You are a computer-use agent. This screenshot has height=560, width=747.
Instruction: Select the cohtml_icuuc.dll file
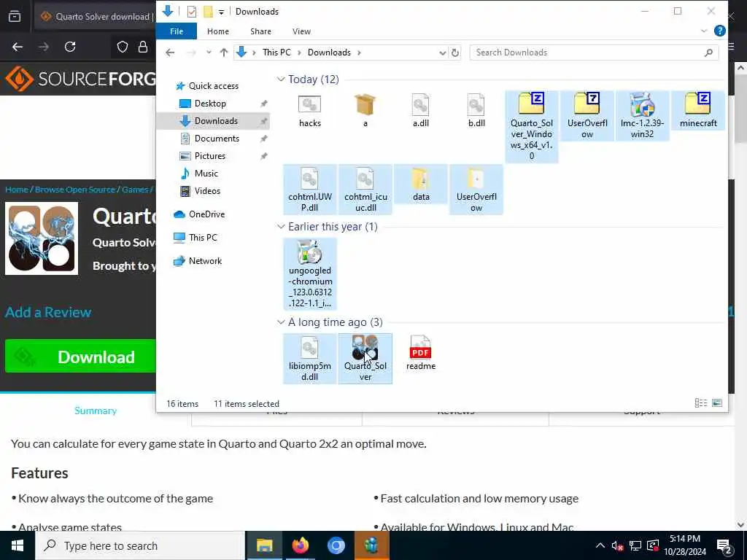pyautogui.click(x=365, y=190)
